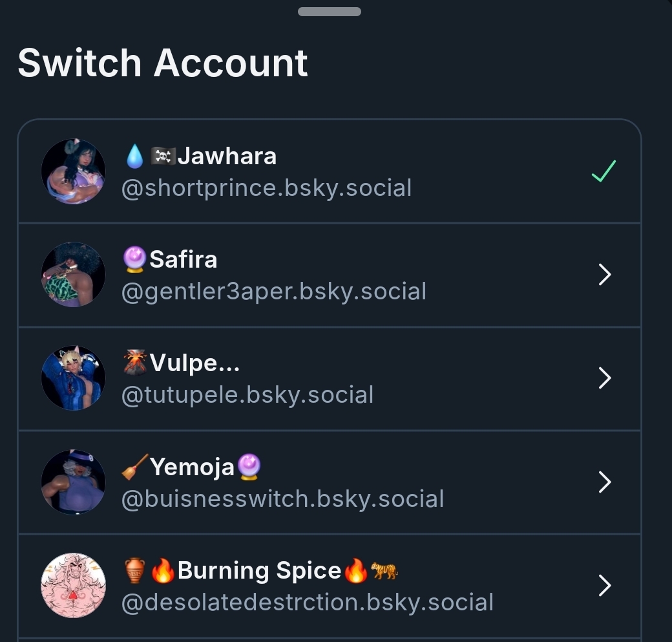Click the Vulpe account avatar
The image size is (672, 642).
point(73,378)
